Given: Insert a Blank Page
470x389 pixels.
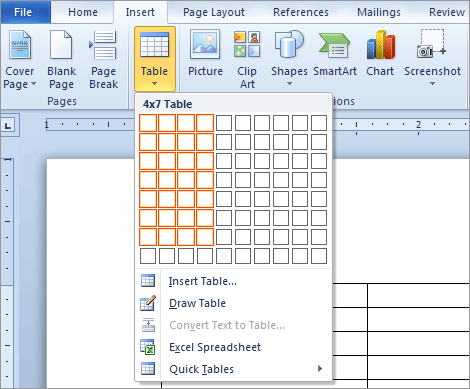Looking at the screenshot, I should [61, 60].
